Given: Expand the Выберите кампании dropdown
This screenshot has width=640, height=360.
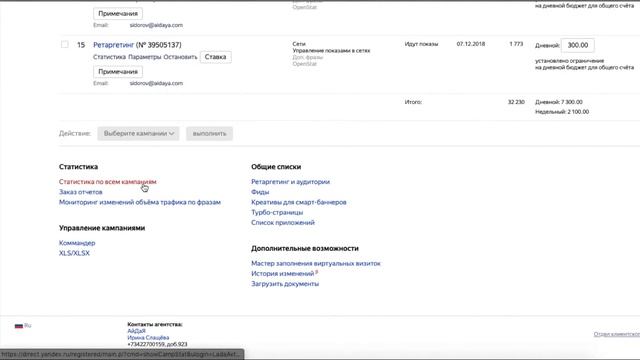Looking at the screenshot, I should coord(138,133).
